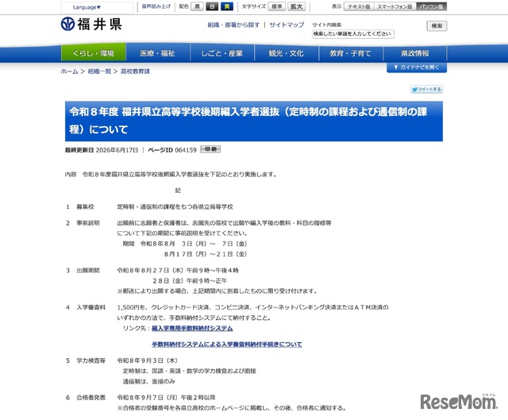
Task: Click the page title heading 令和８年度
Action: 254,121
